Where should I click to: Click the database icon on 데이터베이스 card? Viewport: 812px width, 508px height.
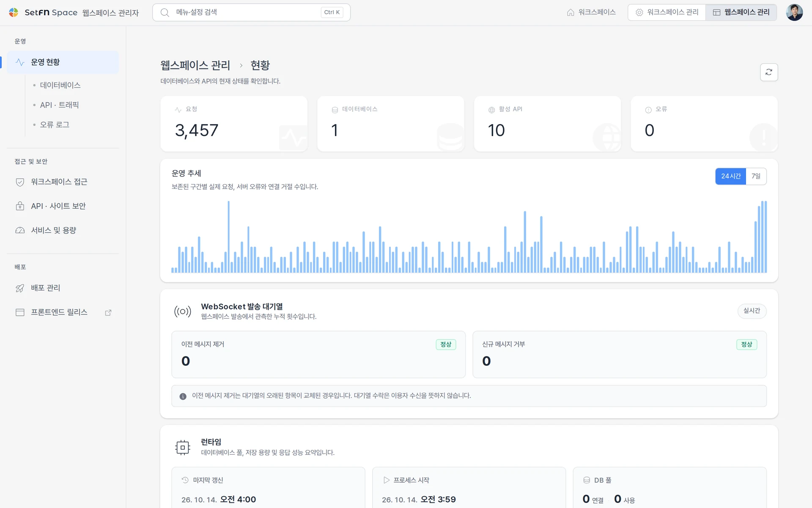335,110
